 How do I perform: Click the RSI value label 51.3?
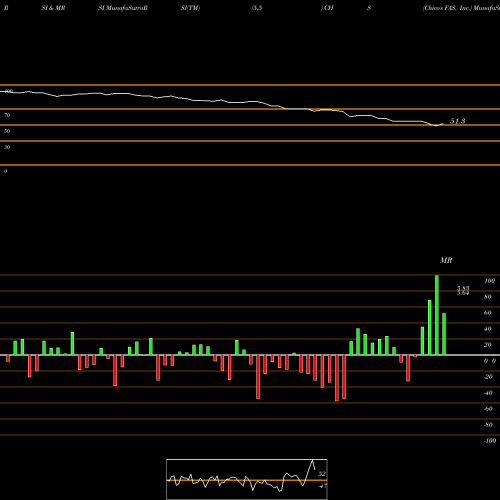457,121
